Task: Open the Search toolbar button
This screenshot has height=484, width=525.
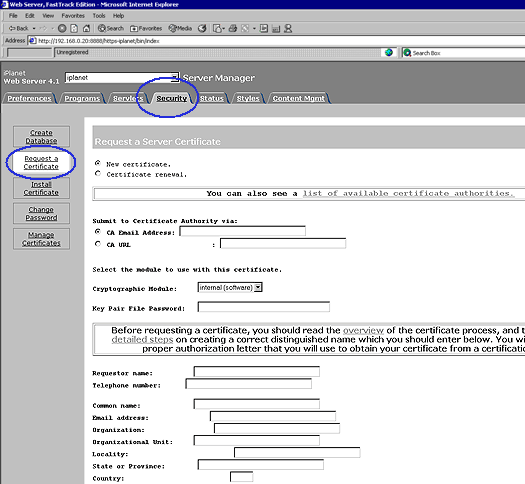Action: pos(111,28)
